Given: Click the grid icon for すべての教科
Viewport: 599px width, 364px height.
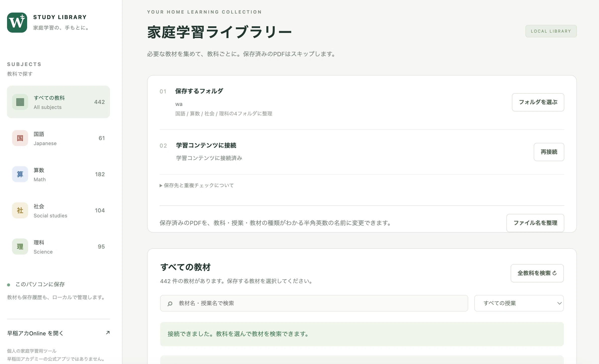Looking at the screenshot, I should [20, 102].
